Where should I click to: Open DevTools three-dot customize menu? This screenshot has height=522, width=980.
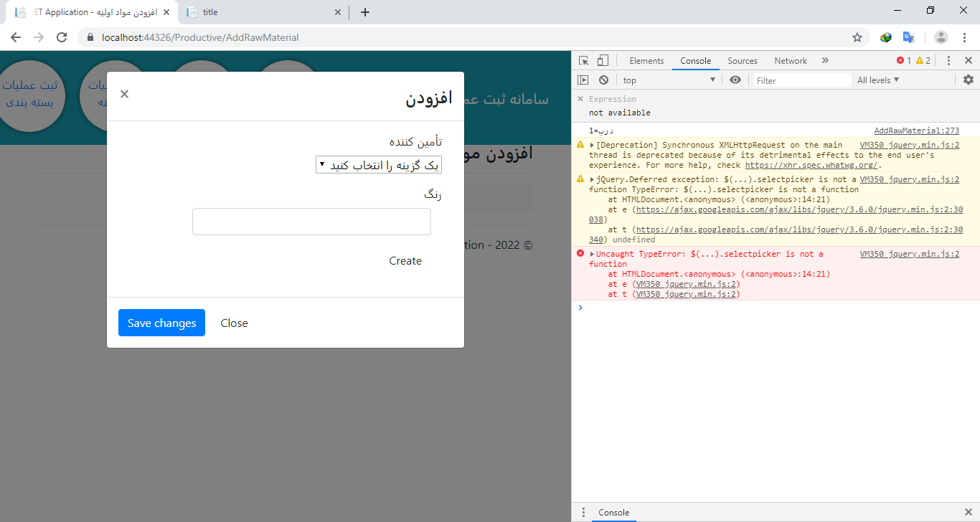click(948, 61)
